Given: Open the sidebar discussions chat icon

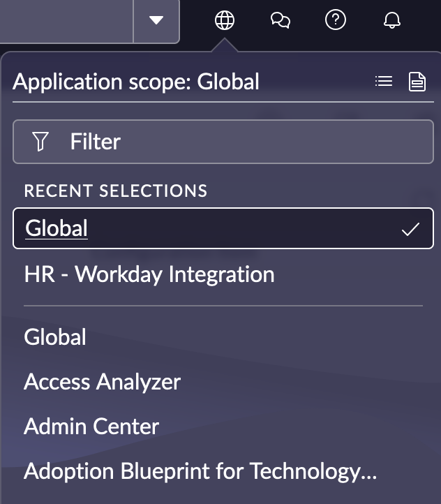Looking at the screenshot, I should [x=280, y=20].
